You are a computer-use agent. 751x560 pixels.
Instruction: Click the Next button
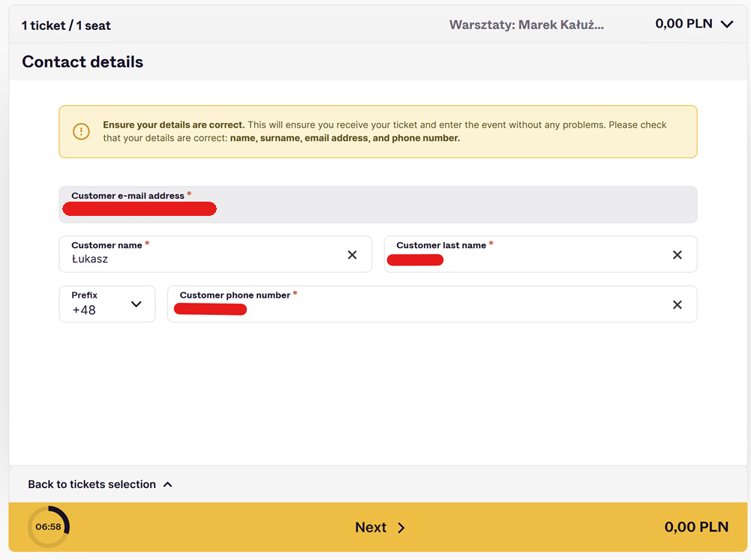point(380,527)
